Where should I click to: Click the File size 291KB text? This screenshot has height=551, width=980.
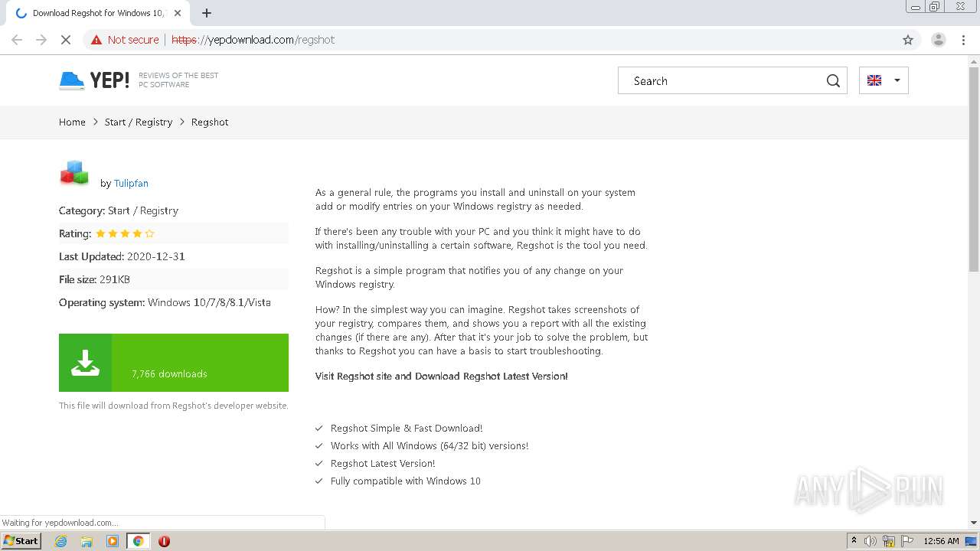click(94, 279)
